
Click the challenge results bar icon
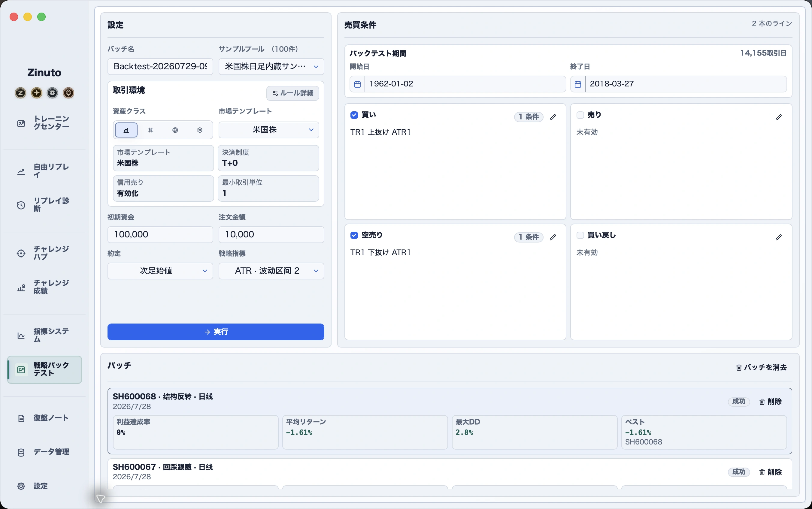click(x=21, y=288)
